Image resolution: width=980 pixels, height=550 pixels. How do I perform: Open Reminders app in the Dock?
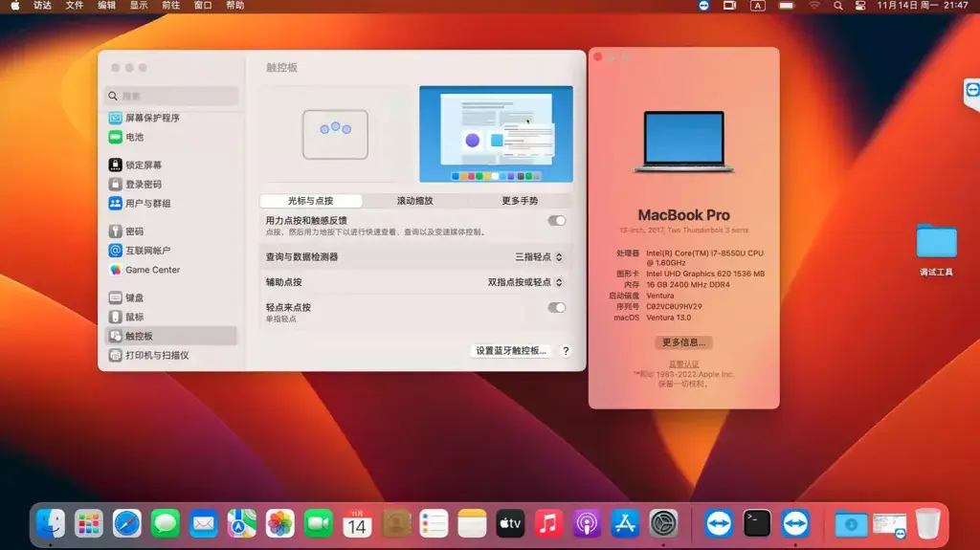pos(434,524)
